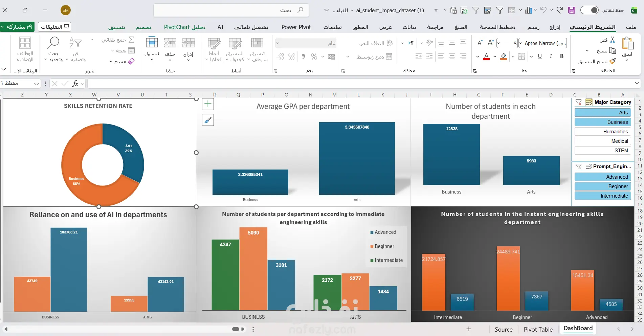
Task: Click the Wrap Text (التفاف النص) button
Action: (376, 43)
